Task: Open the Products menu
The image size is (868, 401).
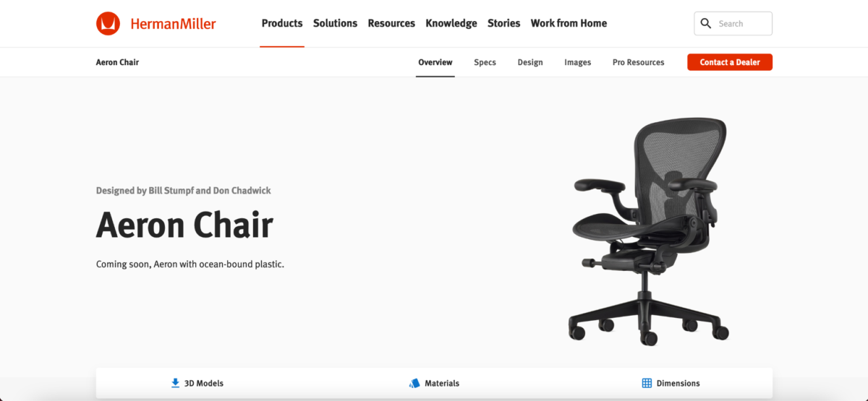Action: tap(282, 23)
